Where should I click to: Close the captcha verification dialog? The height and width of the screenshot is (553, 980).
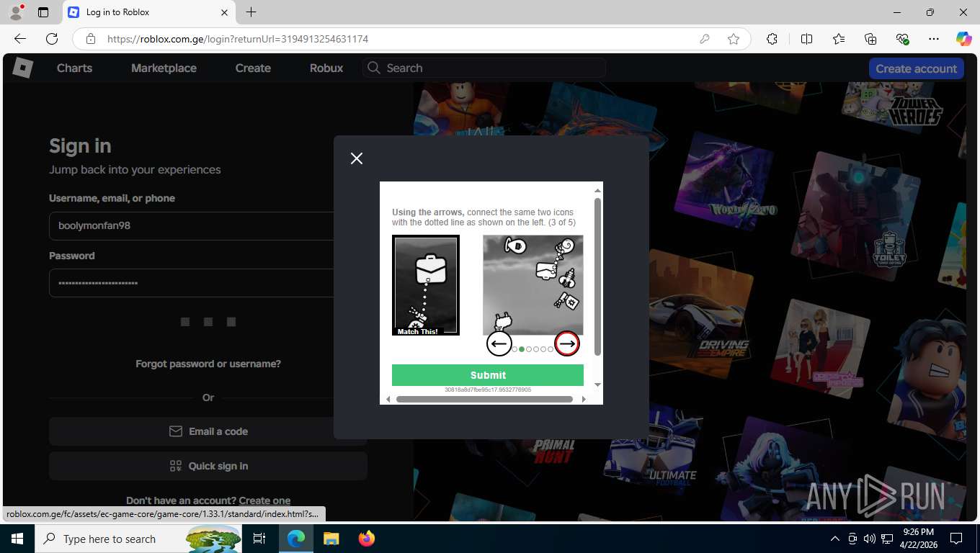pos(357,158)
